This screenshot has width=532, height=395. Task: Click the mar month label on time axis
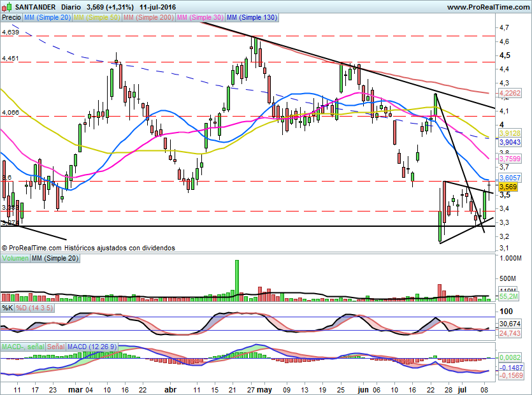point(75,389)
